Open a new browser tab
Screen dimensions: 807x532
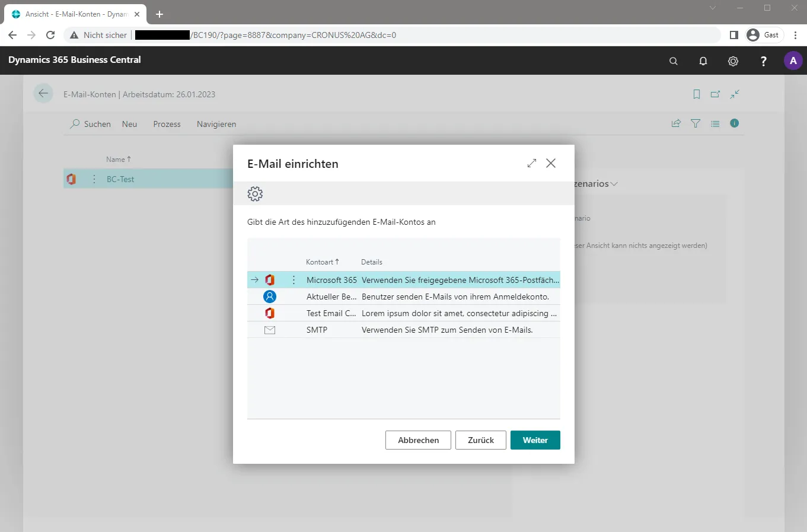click(x=160, y=14)
